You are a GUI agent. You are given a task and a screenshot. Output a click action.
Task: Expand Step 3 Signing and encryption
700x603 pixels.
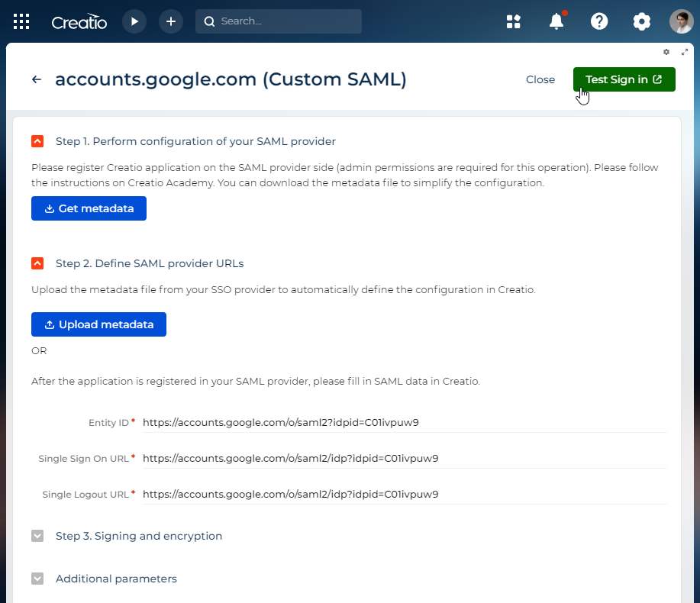click(37, 536)
